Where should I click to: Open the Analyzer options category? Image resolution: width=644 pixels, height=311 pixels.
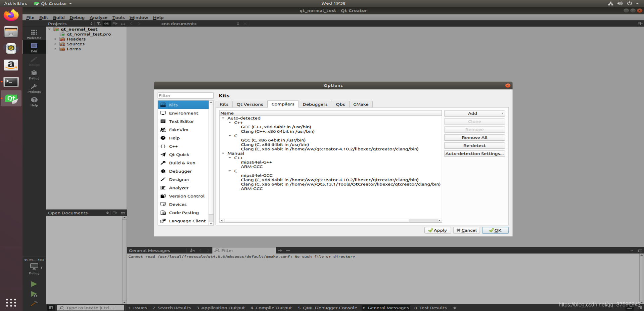[183, 188]
